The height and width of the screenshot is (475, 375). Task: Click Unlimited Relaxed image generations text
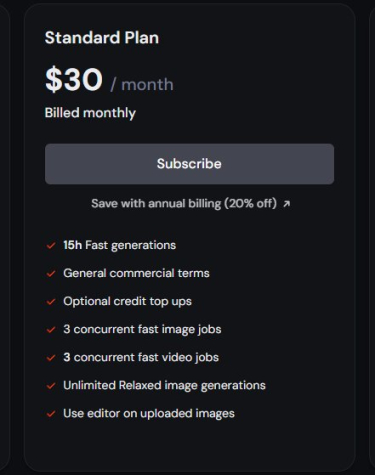164,386
